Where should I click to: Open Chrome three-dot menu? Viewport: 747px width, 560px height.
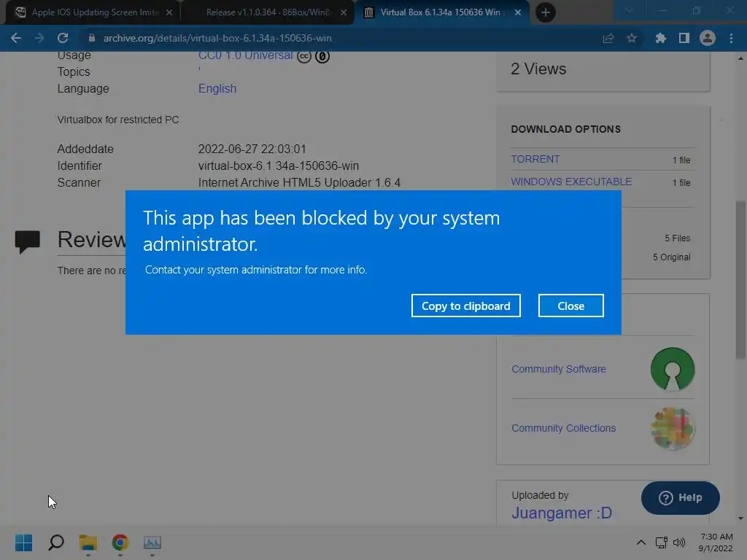tap(731, 38)
